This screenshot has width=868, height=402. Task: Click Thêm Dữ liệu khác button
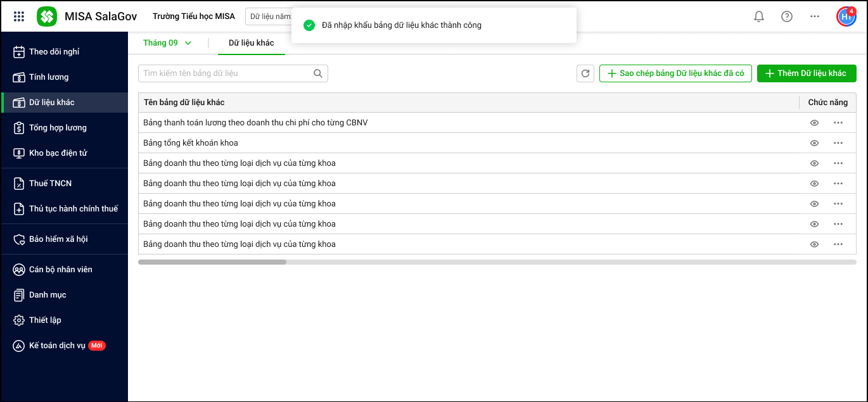(x=806, y=73)
